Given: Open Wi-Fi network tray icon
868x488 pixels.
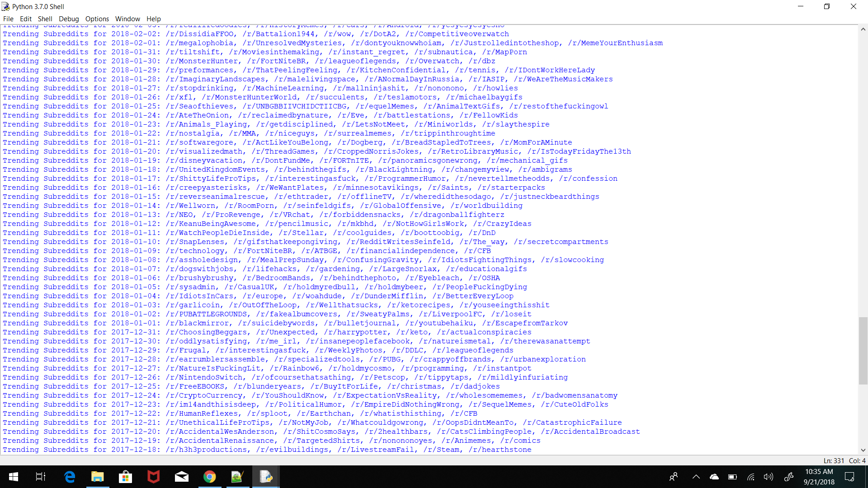Looking at the screenshot, I should coord(750,477).
